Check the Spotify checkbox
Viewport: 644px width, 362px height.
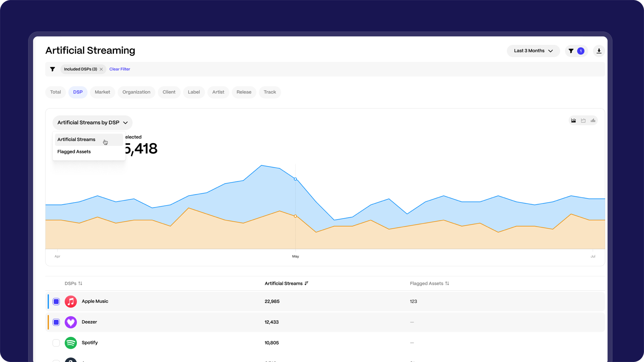tap(56, 343)
